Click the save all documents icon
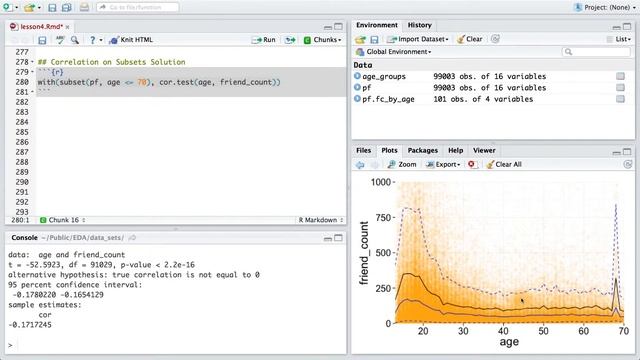 coord(66,7)
